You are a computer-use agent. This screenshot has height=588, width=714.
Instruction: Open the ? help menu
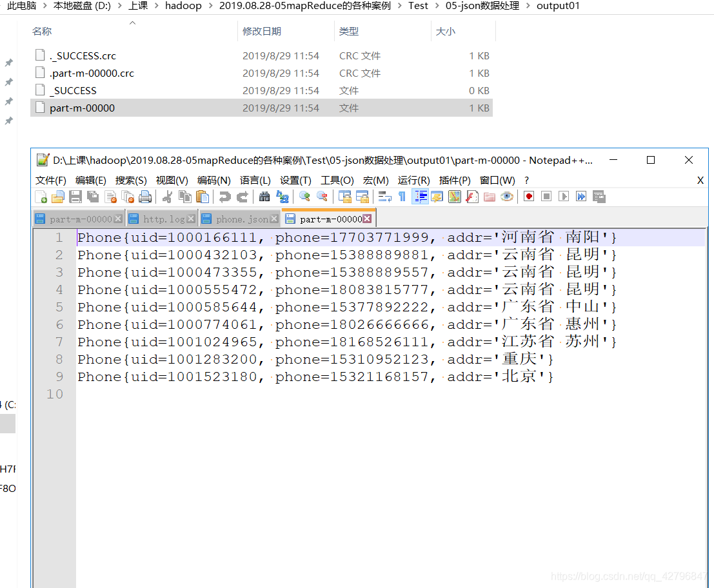pyautogui.click(x=527, y=181)
